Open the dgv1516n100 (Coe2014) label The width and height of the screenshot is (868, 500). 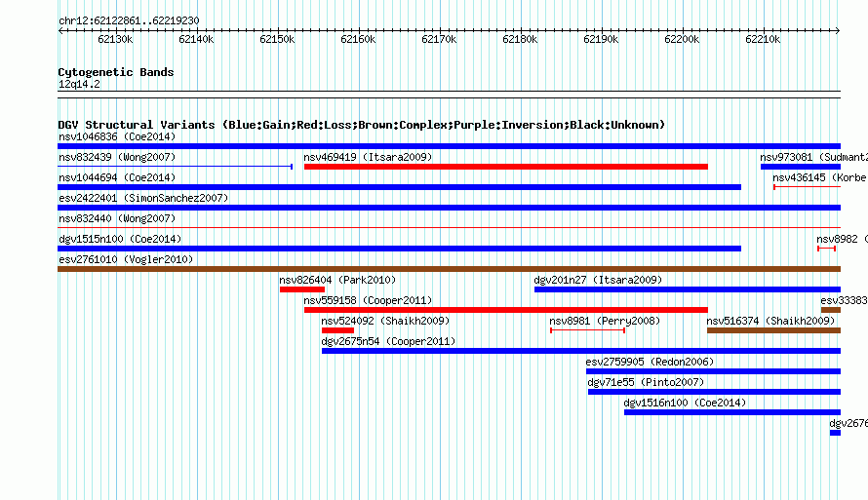tap(685, 403)
